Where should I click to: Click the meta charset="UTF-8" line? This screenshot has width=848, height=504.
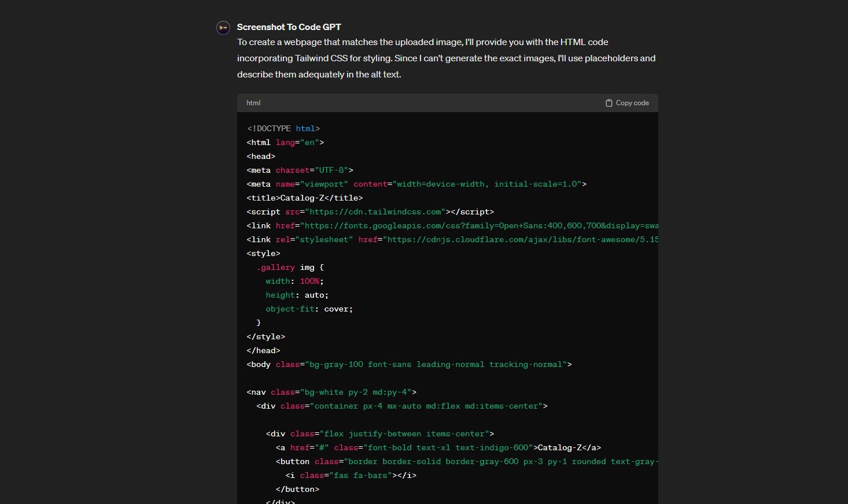[300, 170]
